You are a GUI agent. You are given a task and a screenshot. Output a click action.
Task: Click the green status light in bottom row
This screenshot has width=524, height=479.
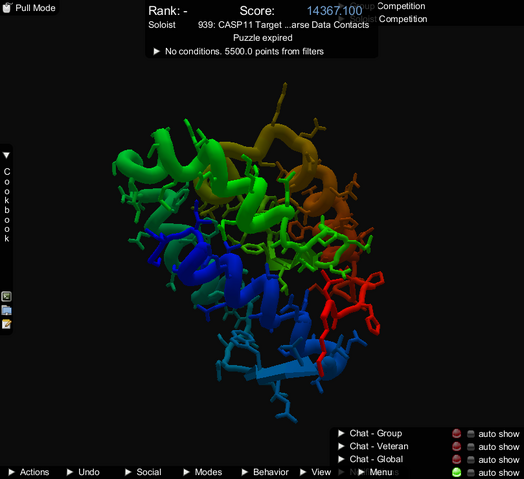click(x=456, y=472)
